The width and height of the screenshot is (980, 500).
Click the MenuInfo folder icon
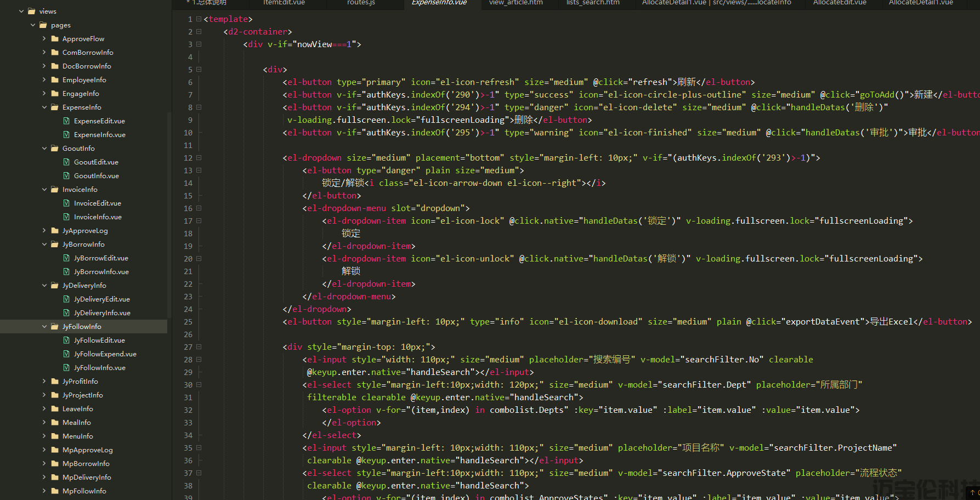(55, 436)
